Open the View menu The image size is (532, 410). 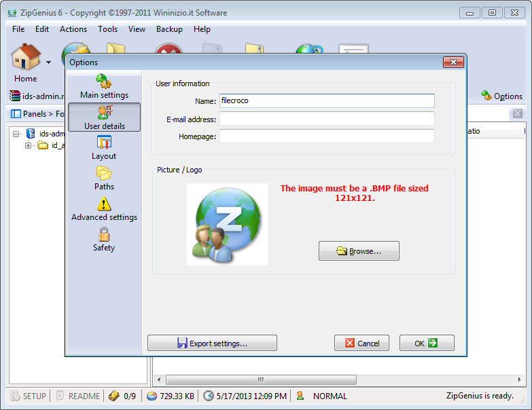coord(137,29)
